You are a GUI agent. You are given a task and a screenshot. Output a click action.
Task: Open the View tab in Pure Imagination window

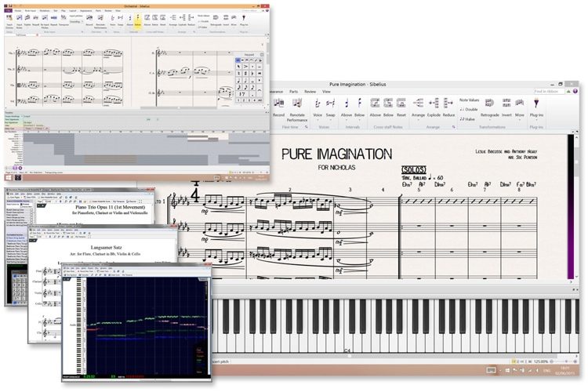point(326,92)
